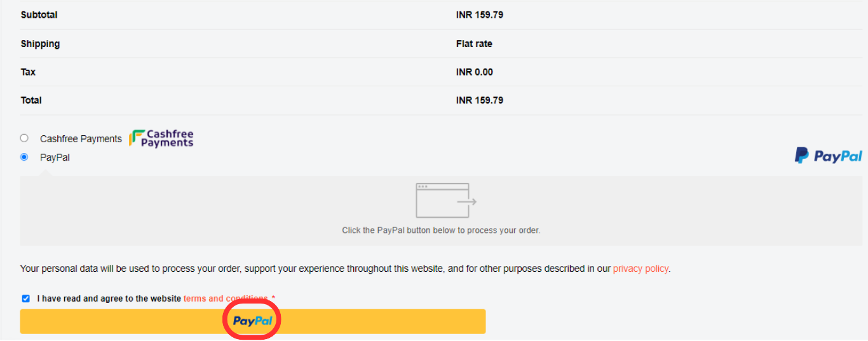Click the yellow PayPal checkout button
868x341 pixels.
pos(253,321)
